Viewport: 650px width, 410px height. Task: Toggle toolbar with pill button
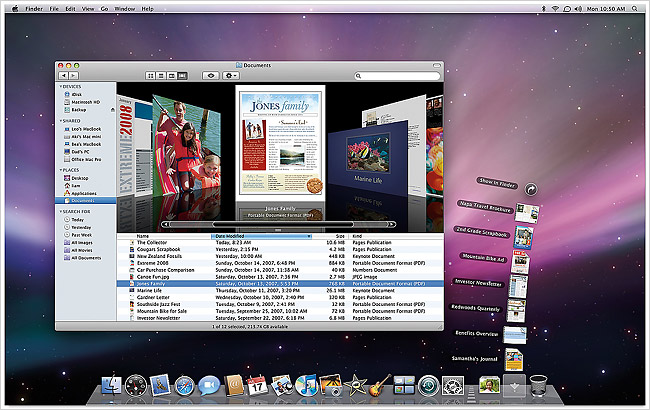[x=437, y=66]
